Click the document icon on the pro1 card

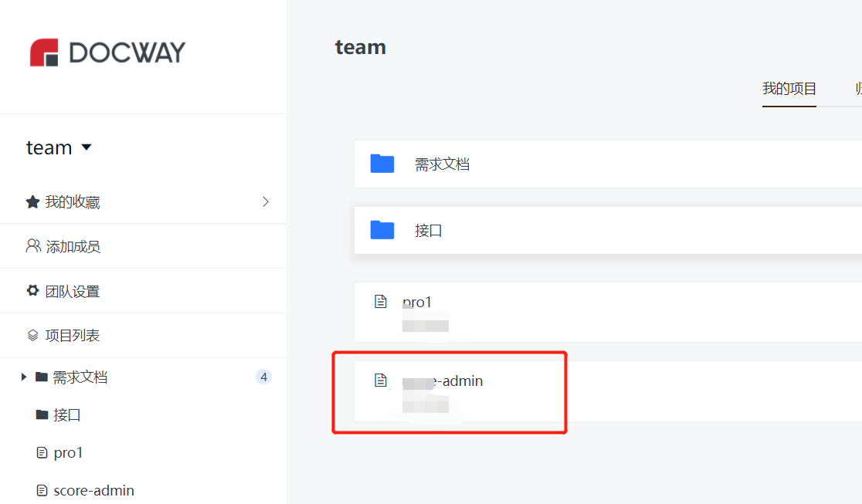pos(380,301)
